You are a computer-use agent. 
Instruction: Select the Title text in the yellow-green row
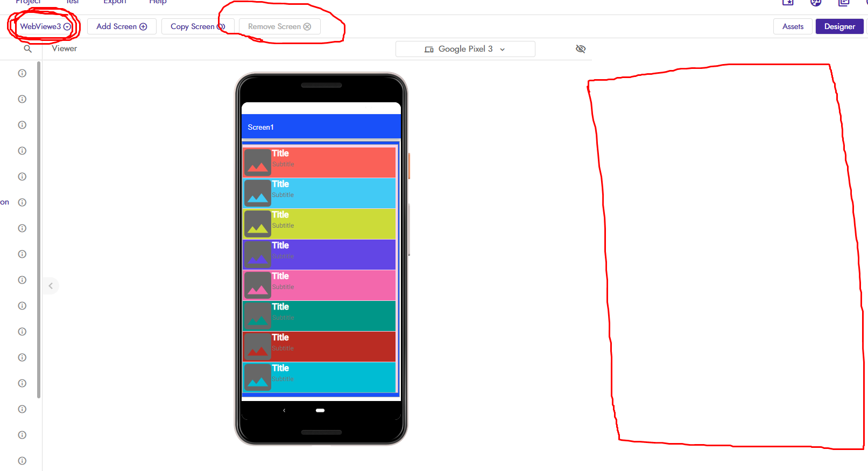(280, 215)
